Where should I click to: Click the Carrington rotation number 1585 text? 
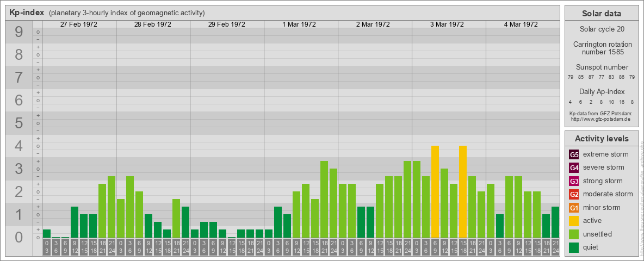[x=603, y=48]
